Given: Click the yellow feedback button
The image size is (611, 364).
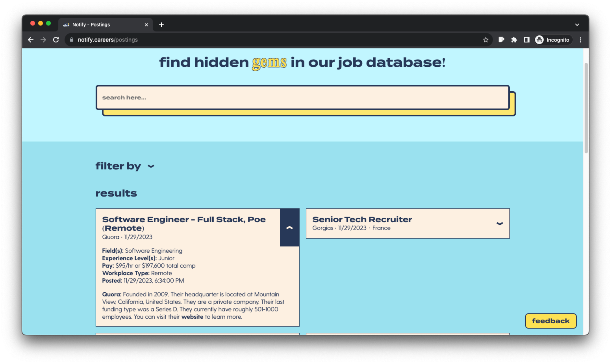Looking at the screenshot, I should (x=551, y=321).
